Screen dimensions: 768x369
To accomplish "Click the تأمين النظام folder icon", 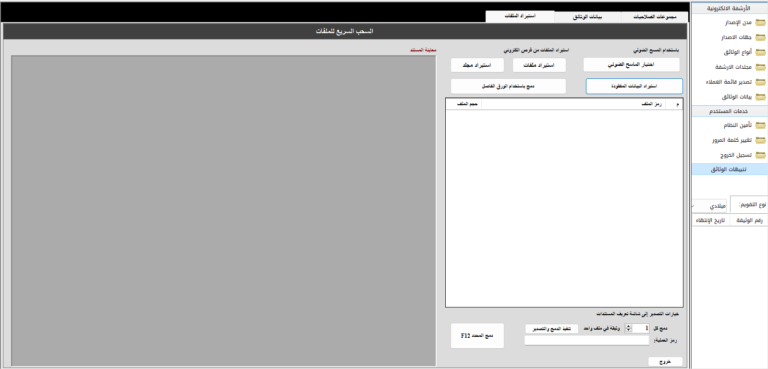I will click(x=760, y=125).
